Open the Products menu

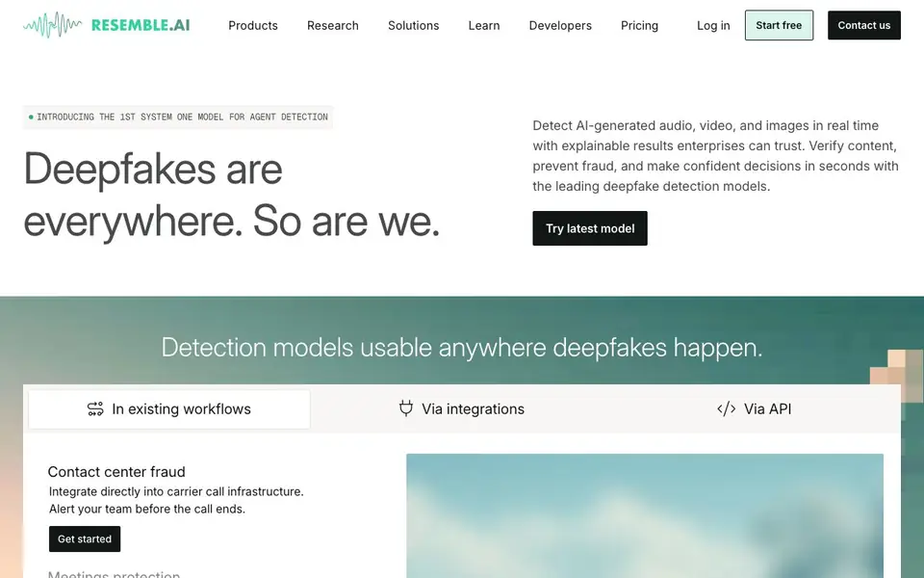[x=253, y=25]
